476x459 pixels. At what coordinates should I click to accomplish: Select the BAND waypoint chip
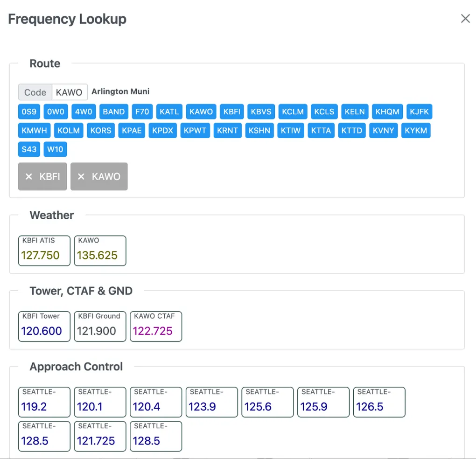(x=113, y=112)
